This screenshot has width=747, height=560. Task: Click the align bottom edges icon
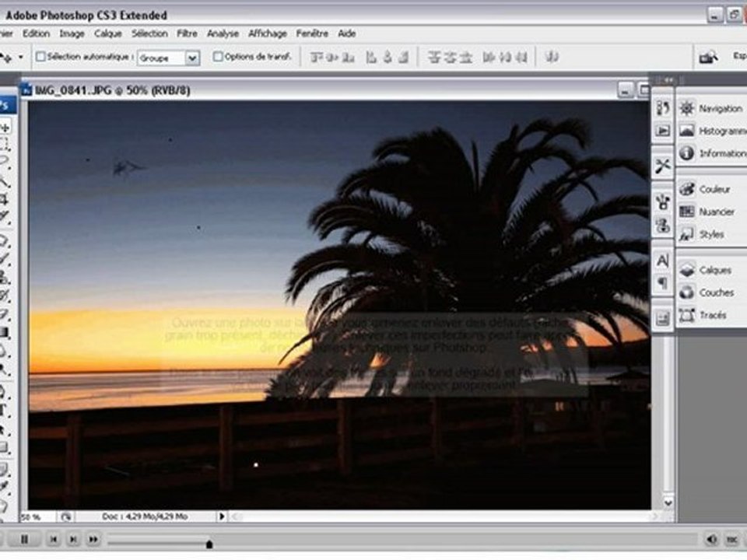(x=349, y=58)
